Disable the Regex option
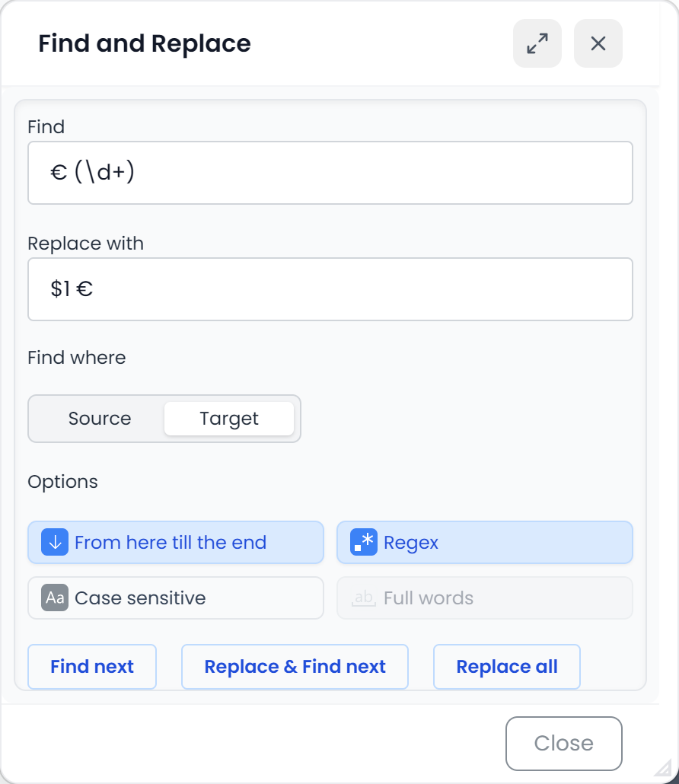Viewport: 679px width, 784px height. [x=484, y=542]
